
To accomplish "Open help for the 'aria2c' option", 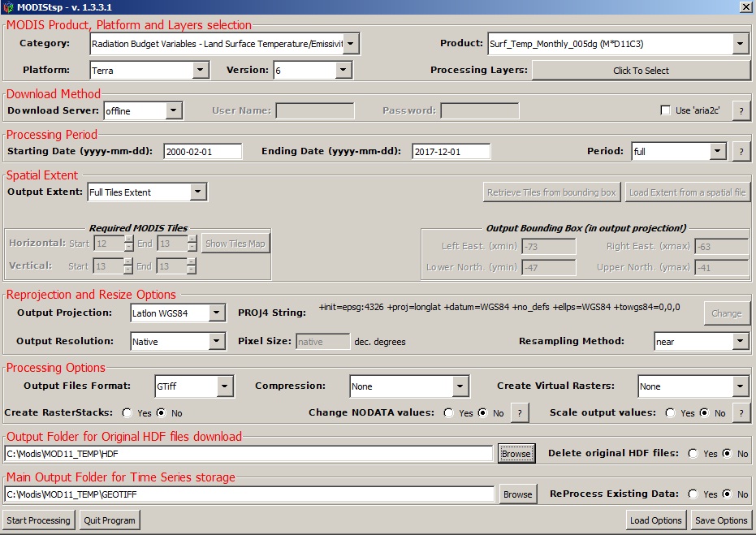I will (x=741, y=110).
